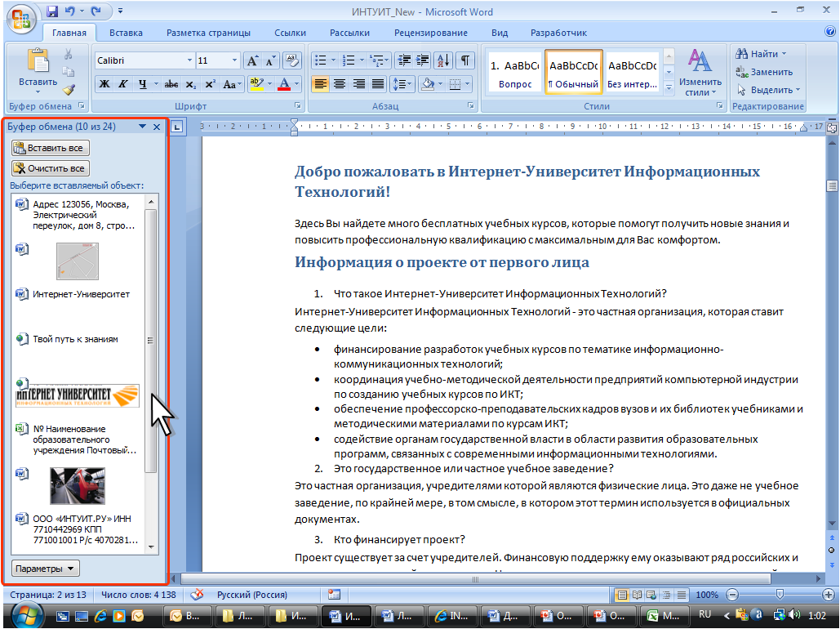The width and height of the screenshot is (840, 629).
Task: Apply superscript formatting
Action: [x=210, y=84]
